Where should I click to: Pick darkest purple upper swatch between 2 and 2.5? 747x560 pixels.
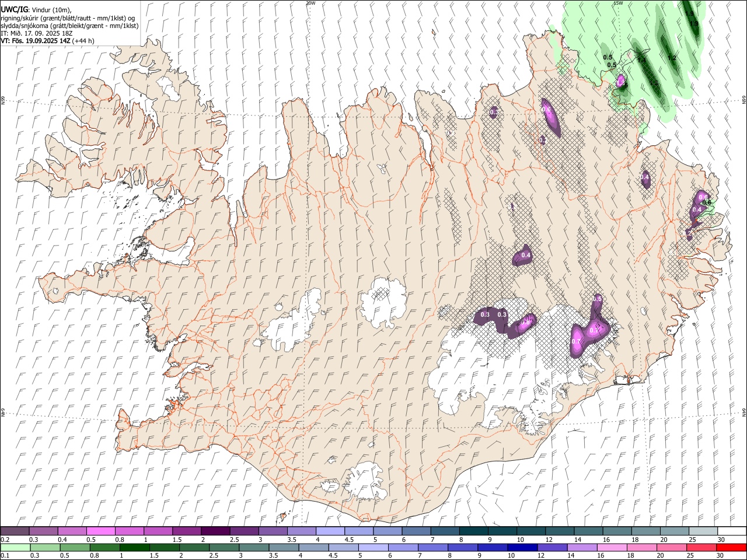point(215,531)
